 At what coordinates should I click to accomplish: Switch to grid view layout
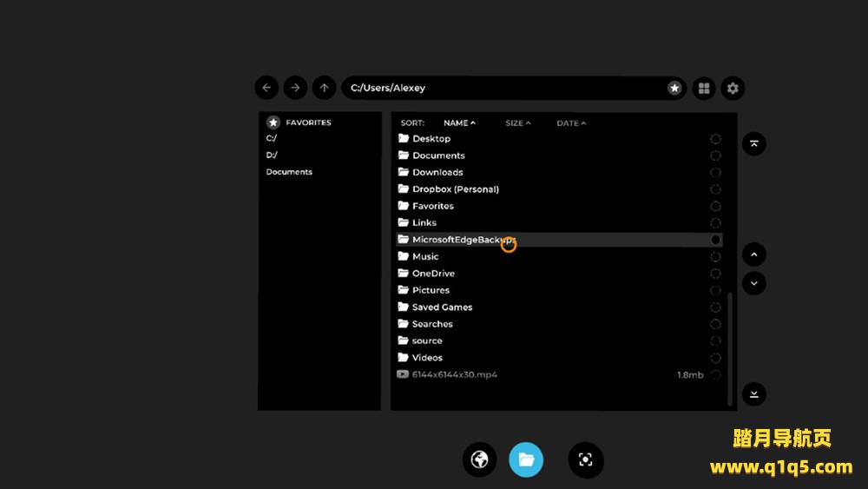tap(704, 88)
